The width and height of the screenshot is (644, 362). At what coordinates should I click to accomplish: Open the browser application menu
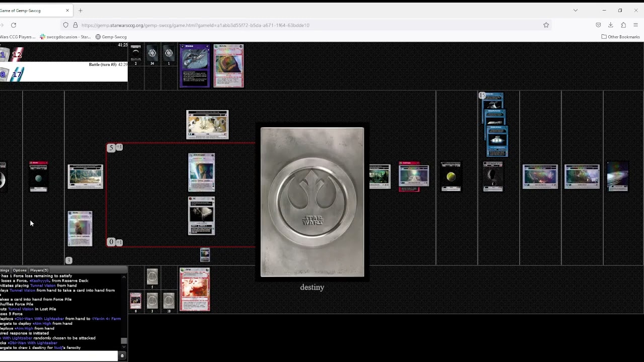coord(636,25)
